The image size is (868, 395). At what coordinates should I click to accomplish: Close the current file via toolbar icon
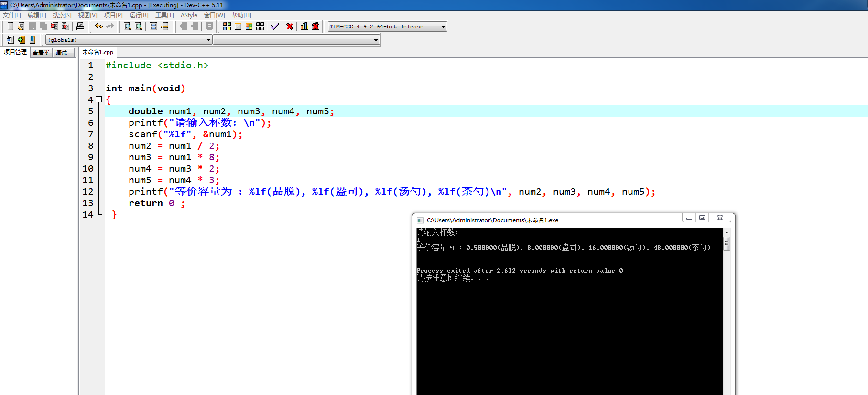54,26
